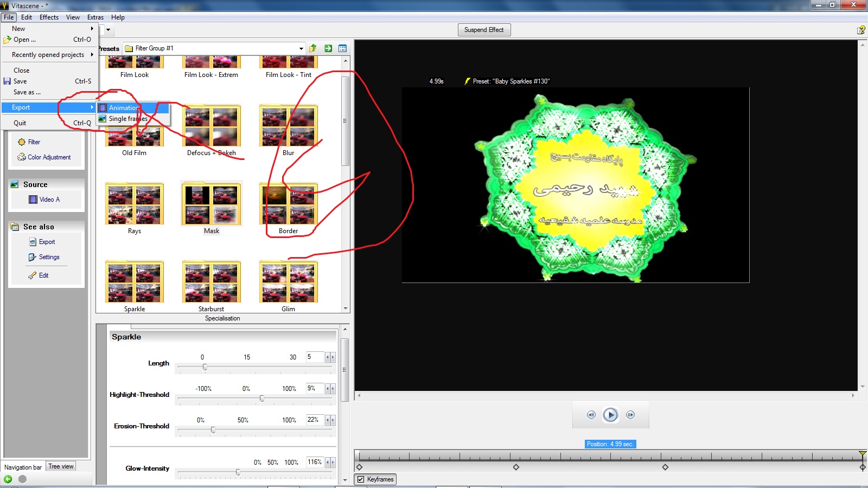The width and height of the screenshot is (868, 488).
Task: Click the Export icon under See also
Action: [x=33, y=242]
